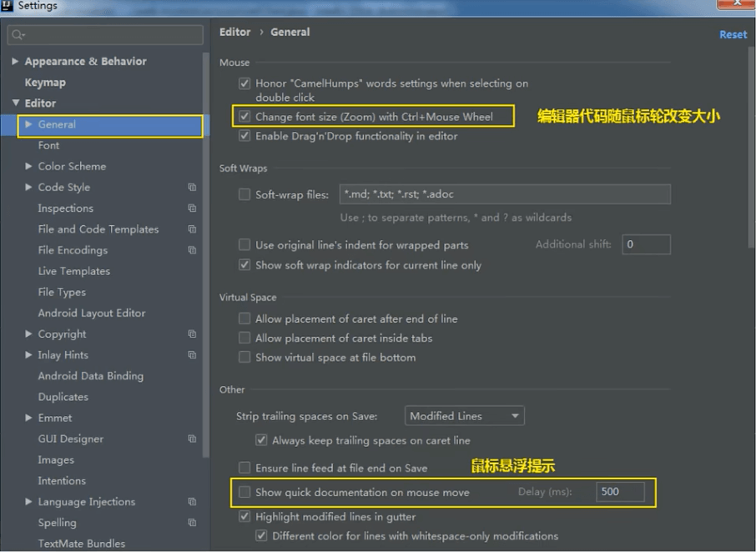Click the icon next to File Encodings
This screenshot has width=756, height=552.
192,250
